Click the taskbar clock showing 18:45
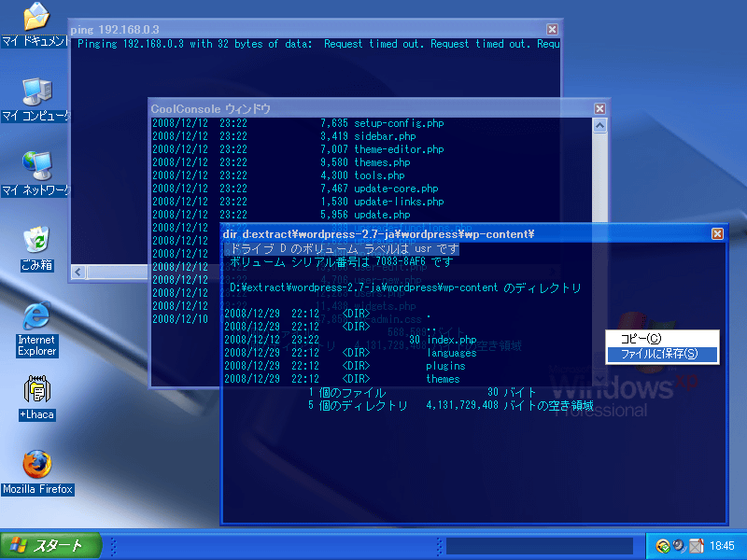The height and width of the screenshot is (560, 747). pos(722,546)
